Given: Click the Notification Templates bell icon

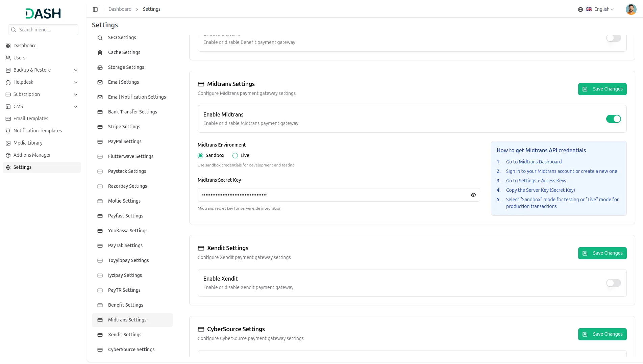Looking at the screenshot, I should (8, 131).
